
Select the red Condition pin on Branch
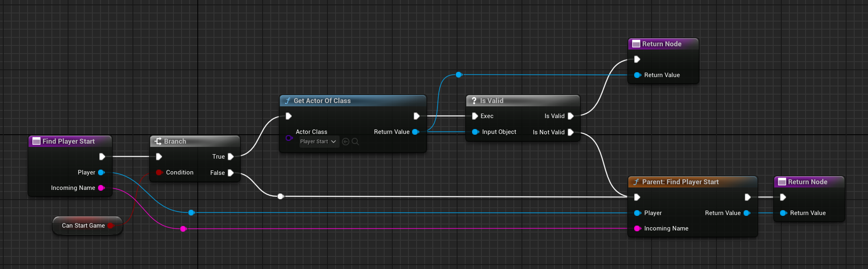click(159, 172)
